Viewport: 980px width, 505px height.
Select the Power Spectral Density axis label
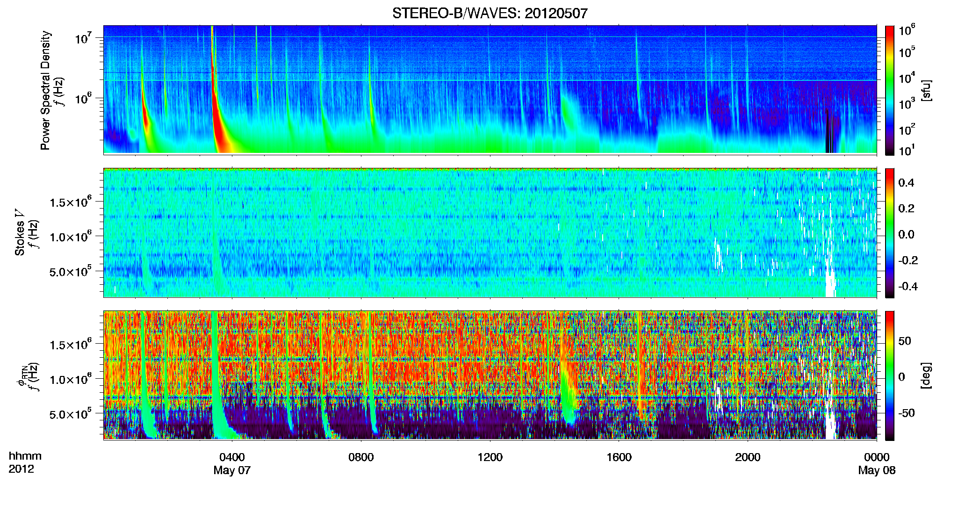(45, 90)
